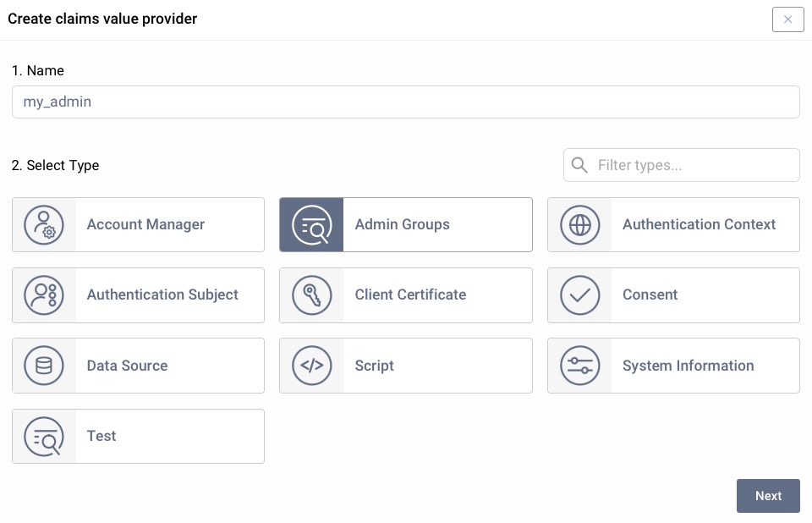Select the System Information sliders icon

(x=579, y=366)
